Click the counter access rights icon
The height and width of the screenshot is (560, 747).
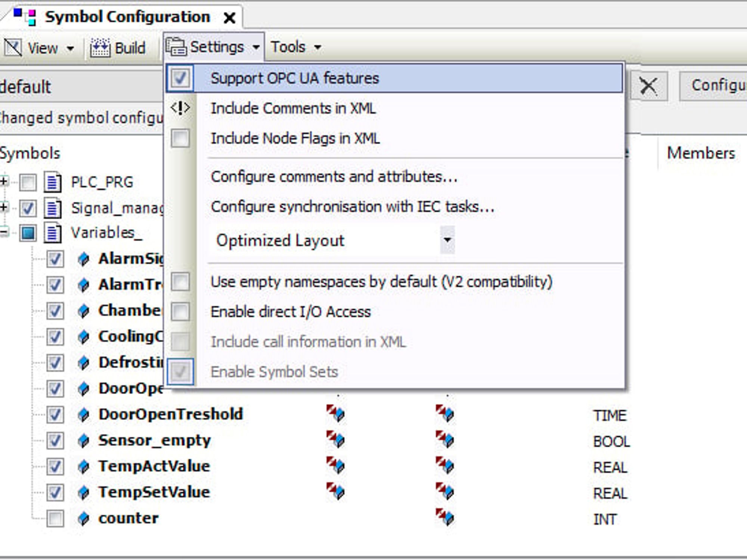click(x=444, y=517)
